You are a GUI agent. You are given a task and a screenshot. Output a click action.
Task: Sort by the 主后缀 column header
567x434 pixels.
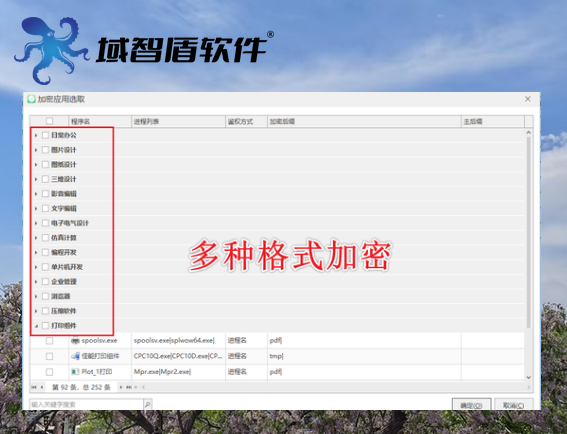click(493, 122)
